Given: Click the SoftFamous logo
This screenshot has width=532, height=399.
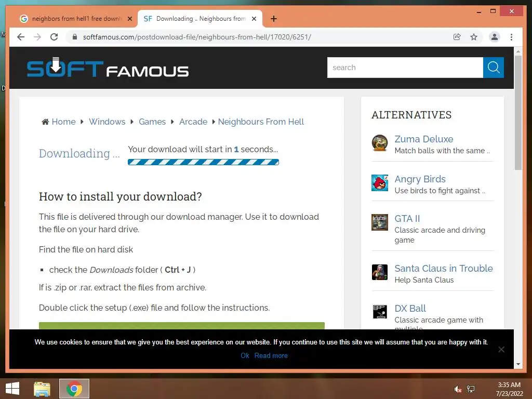Looking at the screenshot, I should coord(108,68).
